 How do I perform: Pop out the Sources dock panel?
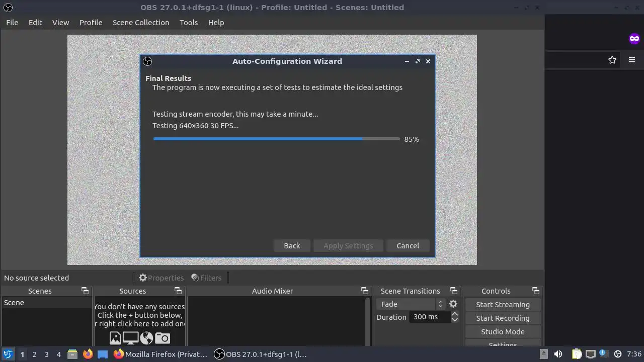click(178, 291)
